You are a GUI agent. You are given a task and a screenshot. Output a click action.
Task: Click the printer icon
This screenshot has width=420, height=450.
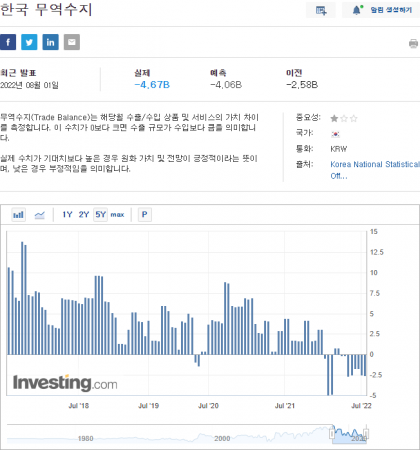click(x=413, y=43)
